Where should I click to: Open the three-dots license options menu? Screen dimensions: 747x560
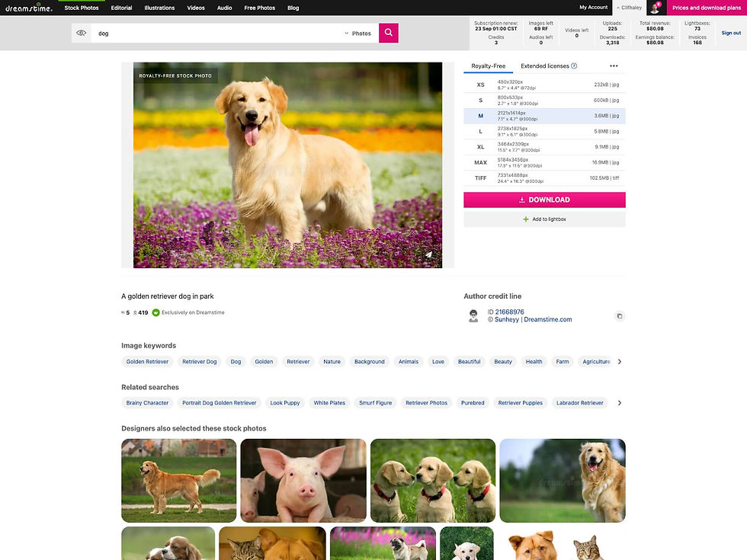[614, 66]
